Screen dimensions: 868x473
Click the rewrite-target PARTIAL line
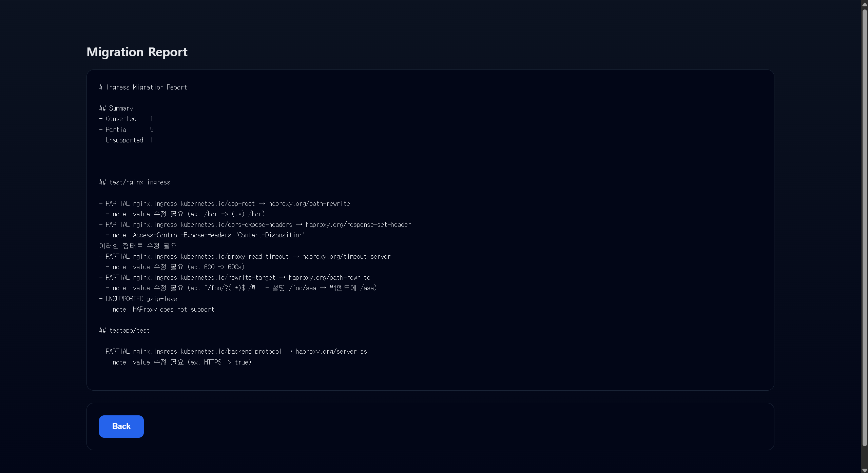pyautogui.click(x=234, y=277)
